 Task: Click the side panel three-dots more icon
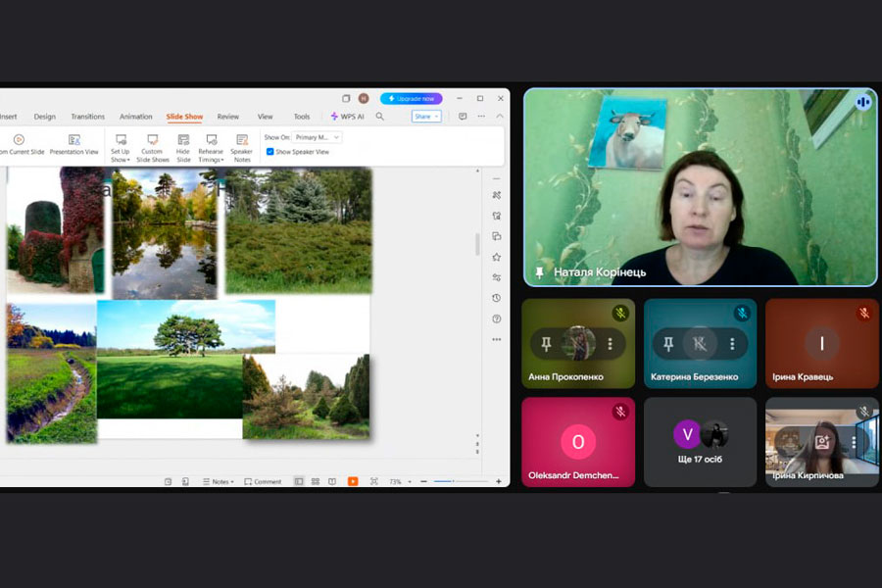point(496,340)
